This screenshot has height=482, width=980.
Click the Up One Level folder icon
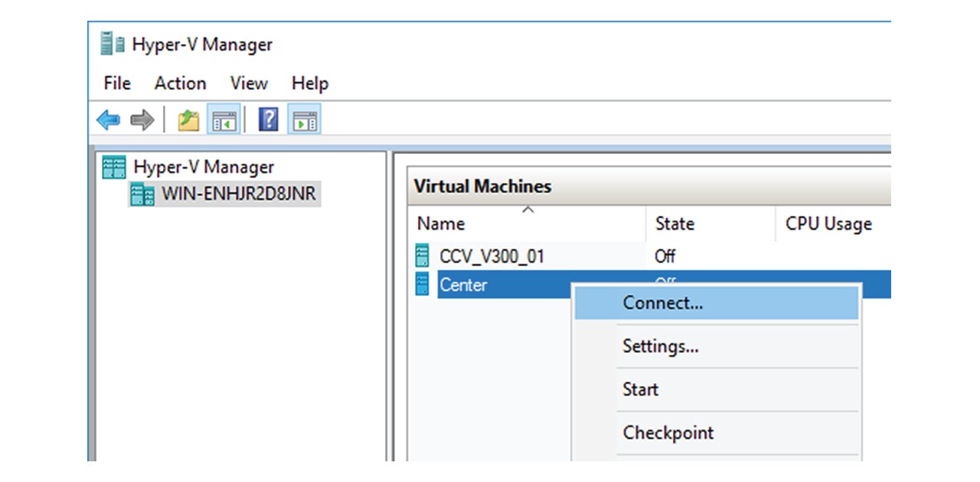188,120
